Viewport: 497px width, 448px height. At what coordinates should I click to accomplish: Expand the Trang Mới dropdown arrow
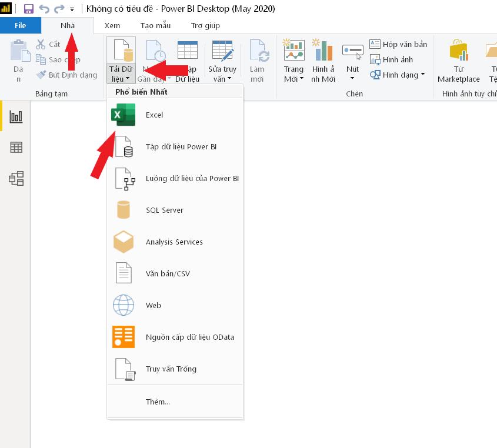point(302,78)
